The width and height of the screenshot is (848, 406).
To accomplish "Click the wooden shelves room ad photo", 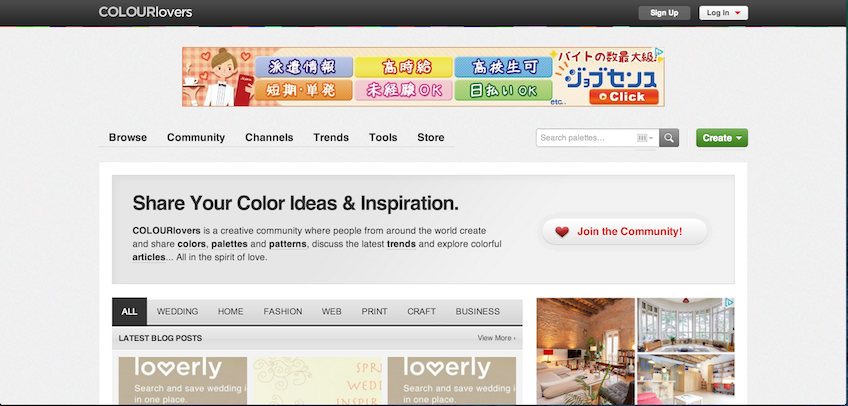I will 686,380.
